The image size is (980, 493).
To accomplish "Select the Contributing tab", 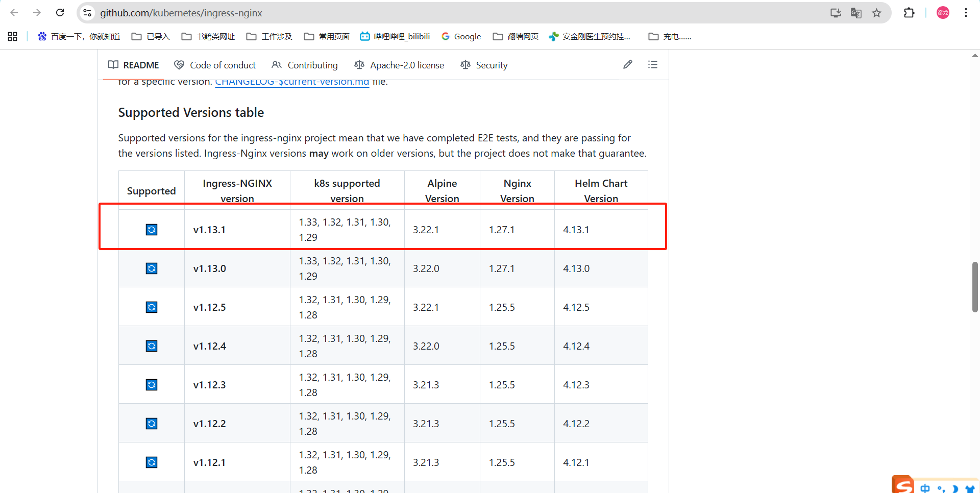I will (x=305, y=65).
